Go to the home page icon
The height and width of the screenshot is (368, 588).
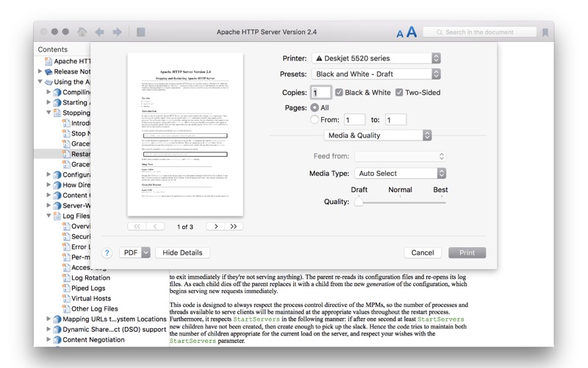coord(82,32)
